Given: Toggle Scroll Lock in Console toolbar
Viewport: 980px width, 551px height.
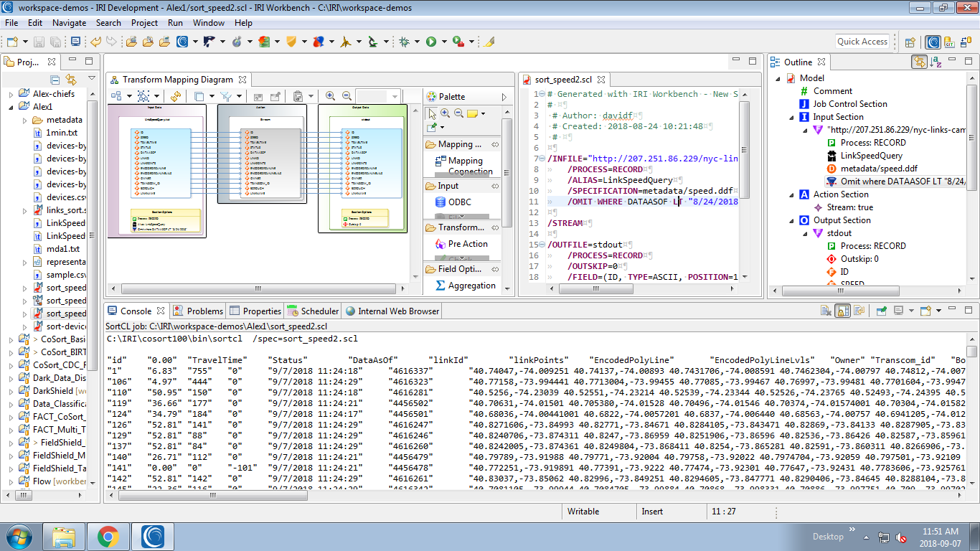Looking at the screenshot, I should (x=843, y=311).
